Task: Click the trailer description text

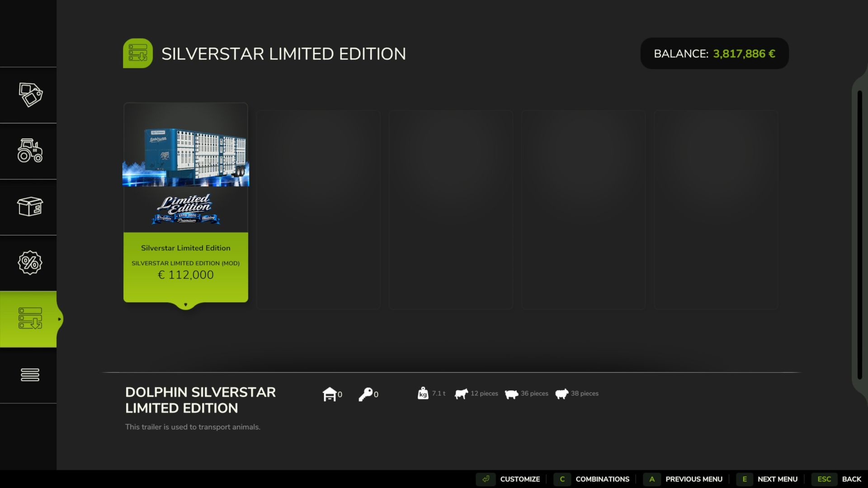Action: tap(193, 427)
